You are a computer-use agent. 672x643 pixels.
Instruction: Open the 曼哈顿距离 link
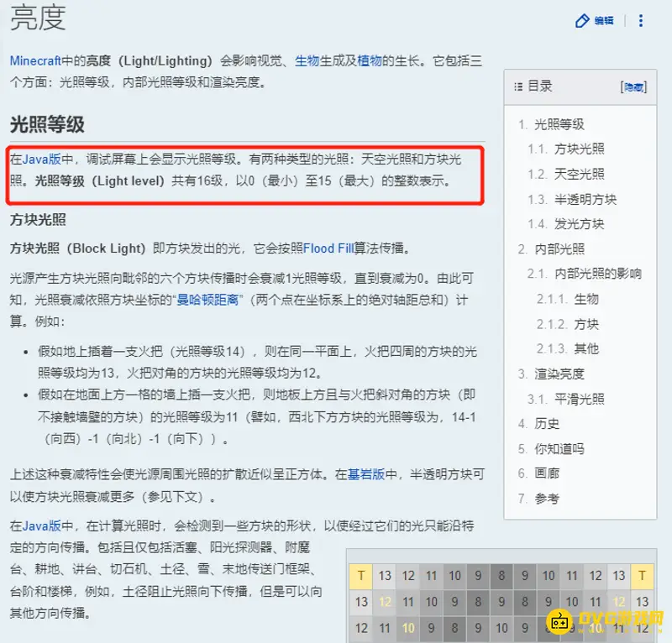207,299
